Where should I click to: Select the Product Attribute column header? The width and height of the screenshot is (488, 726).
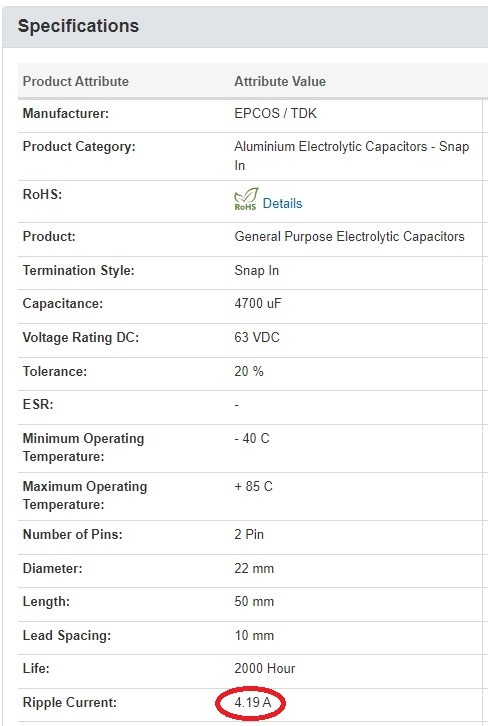click(76, 81)
